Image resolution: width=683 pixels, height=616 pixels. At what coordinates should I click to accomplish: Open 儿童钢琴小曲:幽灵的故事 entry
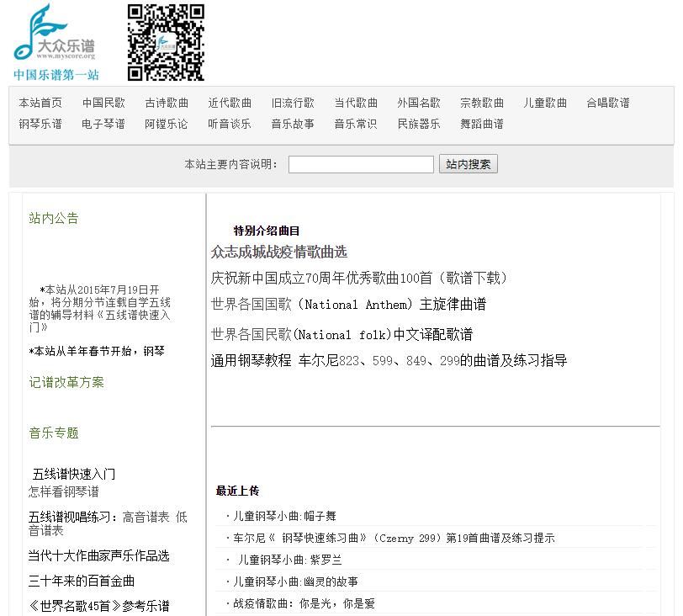tap(295, 581)
